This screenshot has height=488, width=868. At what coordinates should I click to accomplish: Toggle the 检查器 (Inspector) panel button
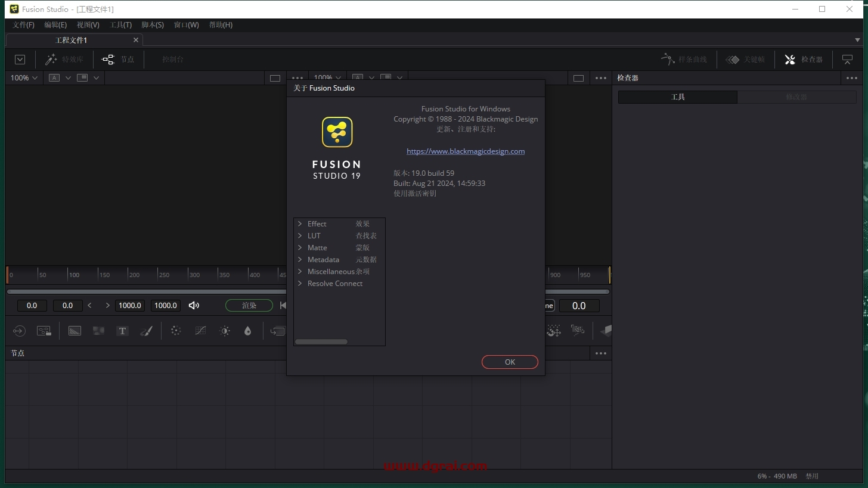[x=803, y=60]
